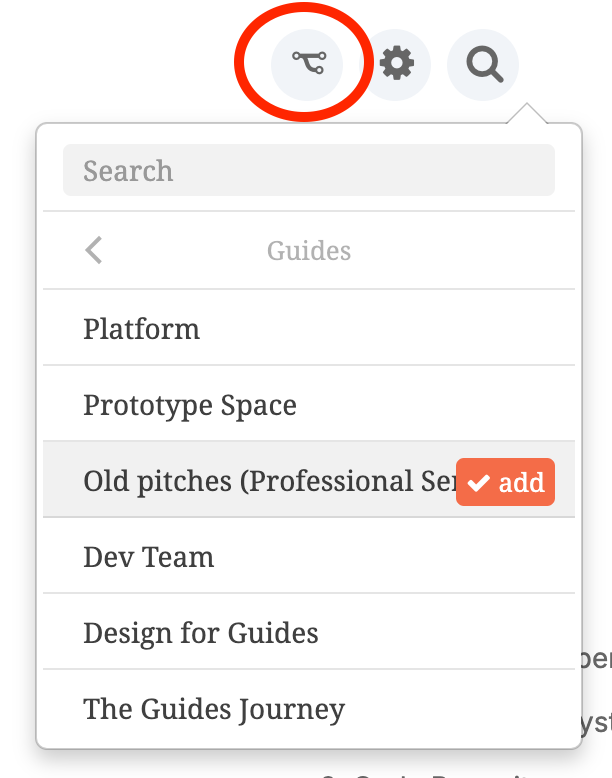Click the checkmark on the add button
612x778 pixels.
(x=479, y=482)
